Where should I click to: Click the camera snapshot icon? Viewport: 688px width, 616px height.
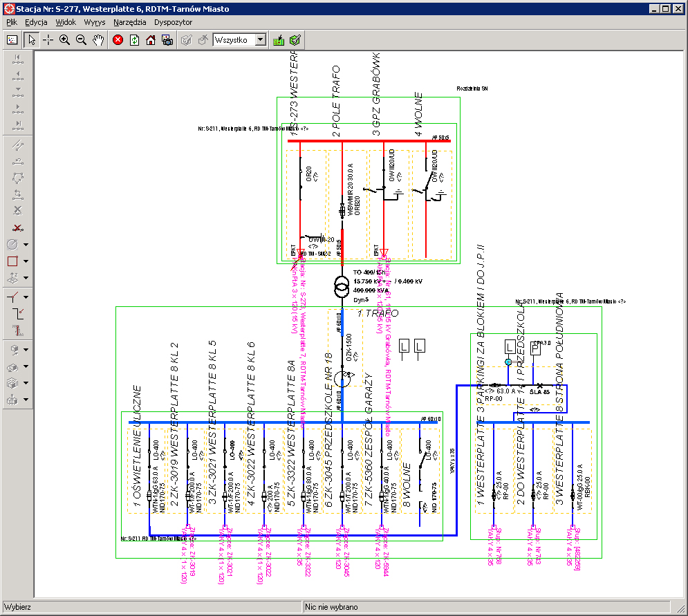pyautogui.click(x=167, y=40)
